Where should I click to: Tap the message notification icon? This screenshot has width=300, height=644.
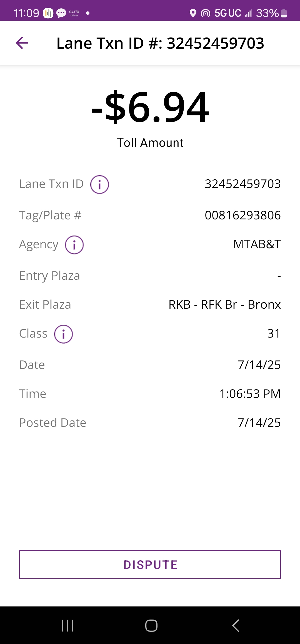tap(61, 13)
